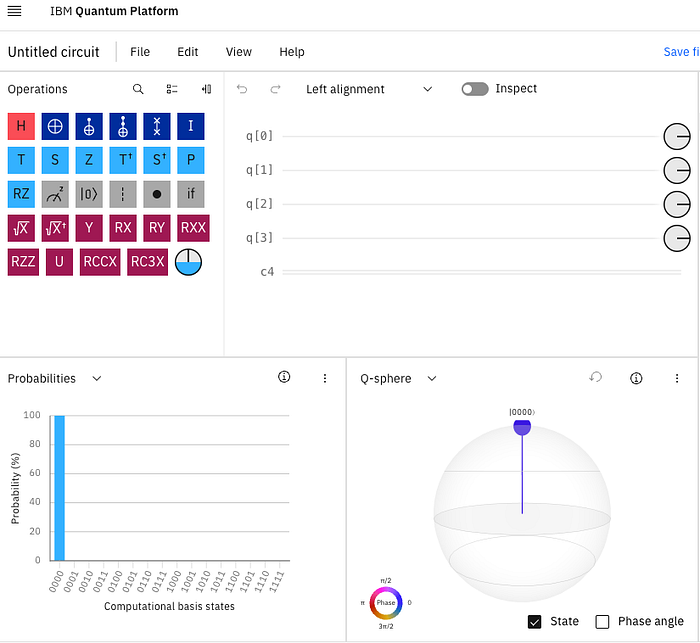Select the RXX gate
700x643 pixels.
point(193,228)
